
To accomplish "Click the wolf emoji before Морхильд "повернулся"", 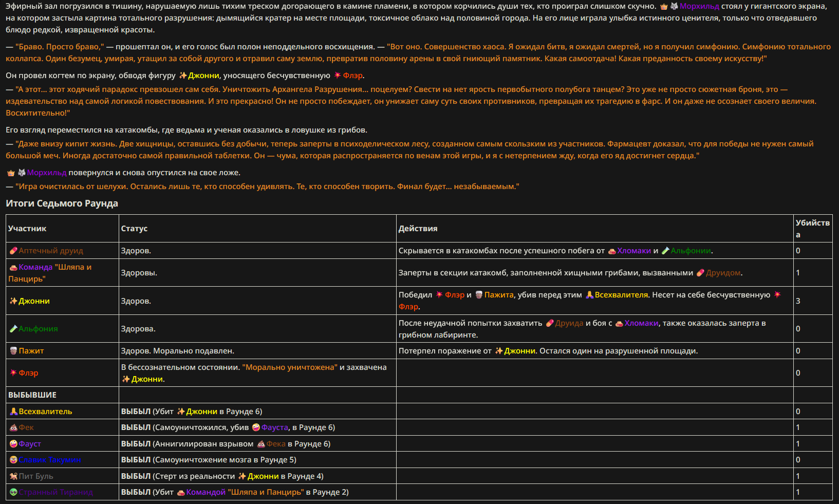I will coord(22,173).
